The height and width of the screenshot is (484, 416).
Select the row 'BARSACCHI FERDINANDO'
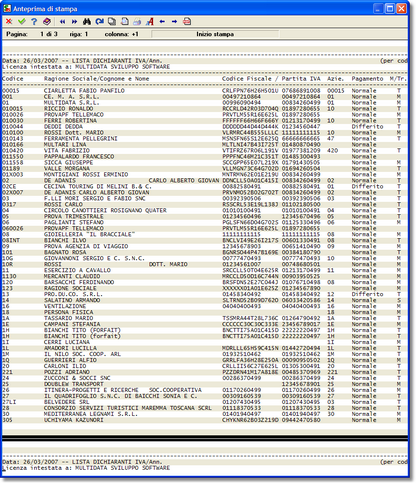pos(205,282)
